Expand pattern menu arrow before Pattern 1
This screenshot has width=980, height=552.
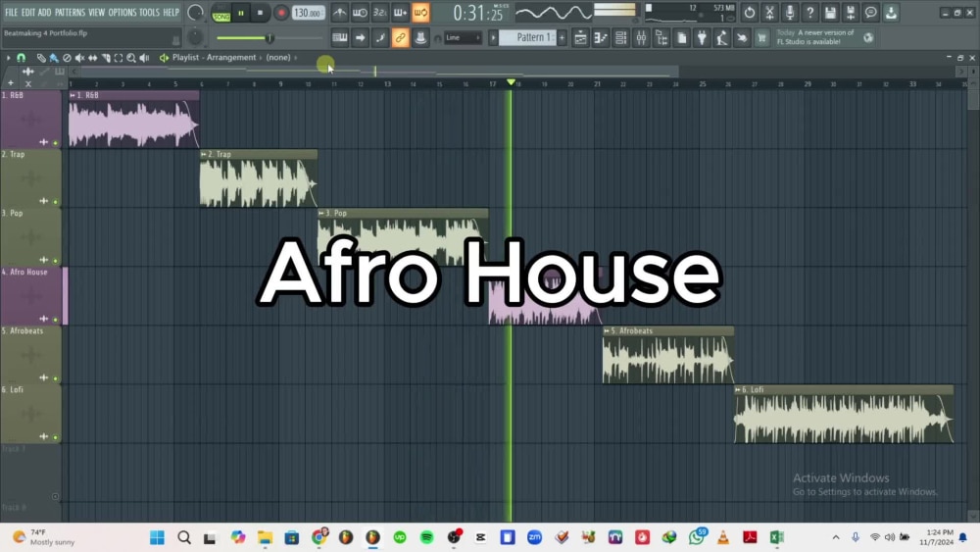[x=493, y=38]
